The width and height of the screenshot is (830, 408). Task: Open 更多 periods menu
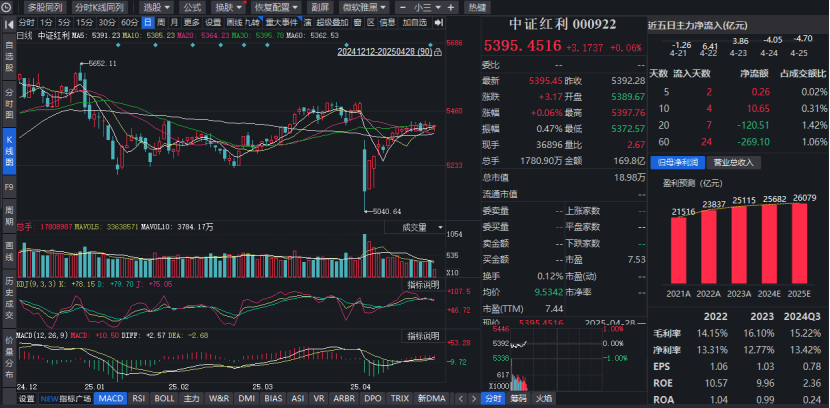click(x=192, y=23)
